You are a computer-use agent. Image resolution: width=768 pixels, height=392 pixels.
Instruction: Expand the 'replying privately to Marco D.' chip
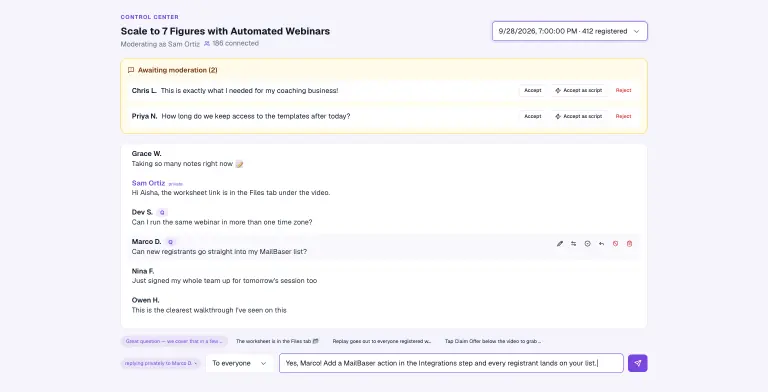[161, 363]
